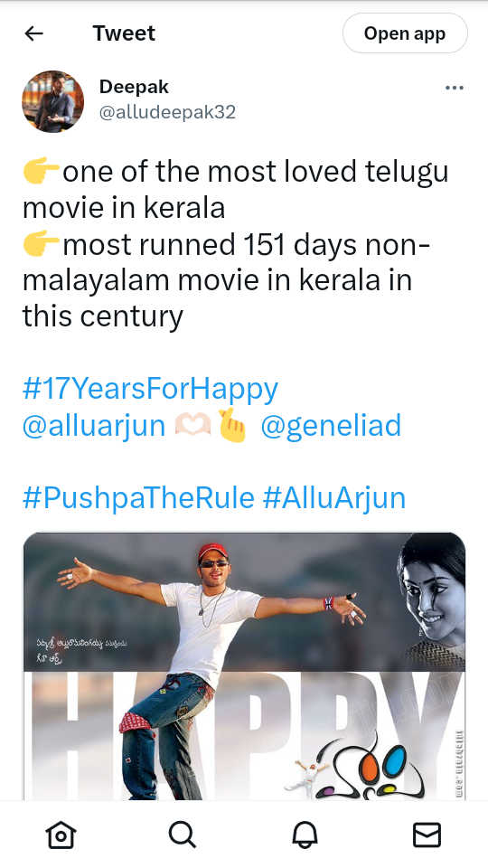The image size is (488, 868).
Task: Visit the @geneliad mention
Action: click(x=331, y=425)
